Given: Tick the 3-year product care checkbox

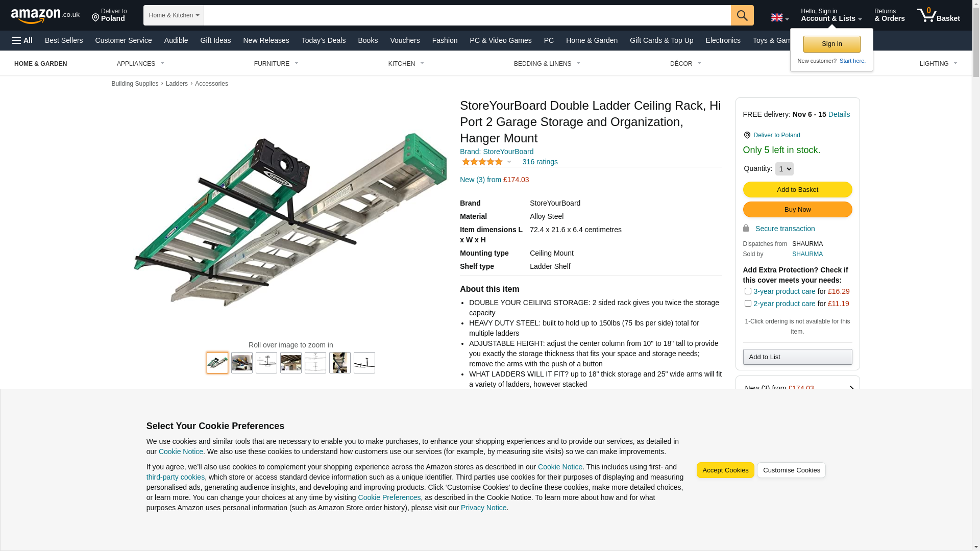Looking at the screenshot, I should coord(748,291).
